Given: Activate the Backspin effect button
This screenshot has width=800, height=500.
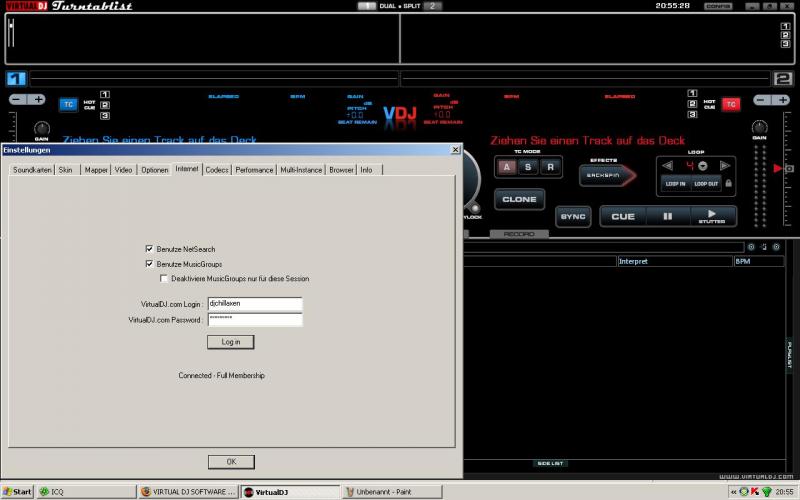Looking at the screenshot, I should click(607, 176).
